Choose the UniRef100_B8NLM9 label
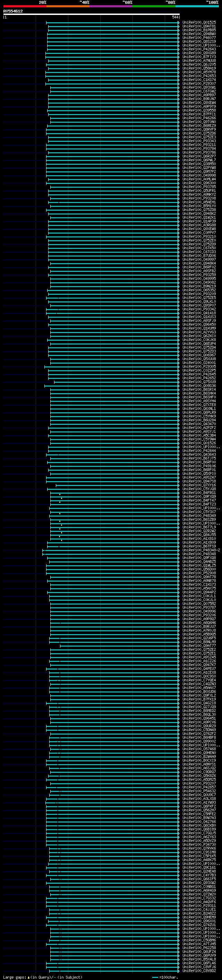This screenshot has height=980, width=222. (x=199, y=642)
